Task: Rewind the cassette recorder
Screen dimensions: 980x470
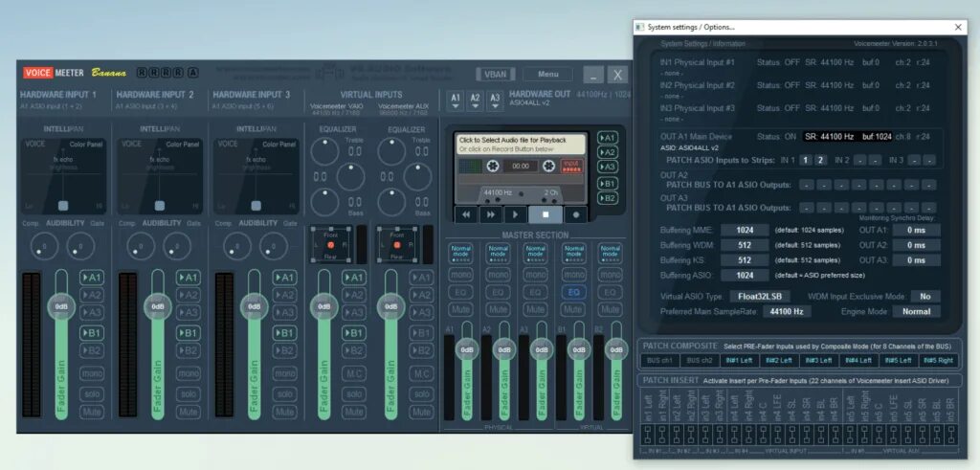Action: [466, 214]
